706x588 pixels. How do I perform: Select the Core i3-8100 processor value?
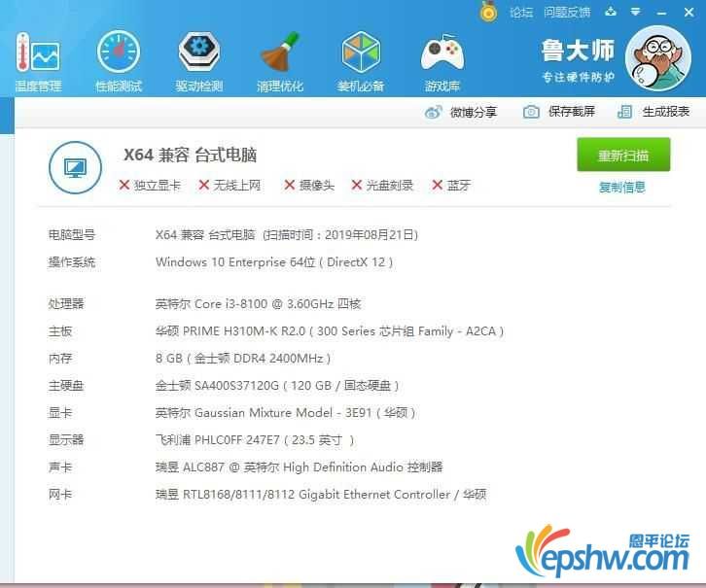(x=258, y=304)
